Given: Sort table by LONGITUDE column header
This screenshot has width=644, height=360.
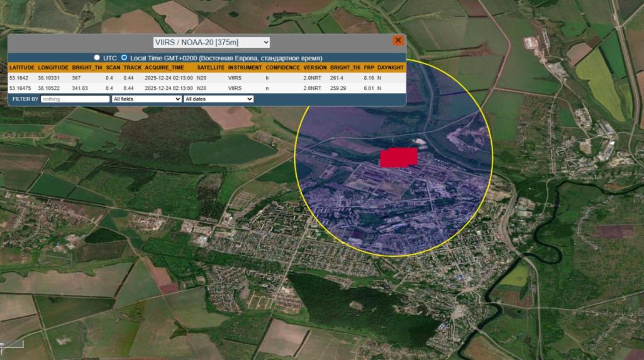Looking at the screenshot, I should 53,67.
